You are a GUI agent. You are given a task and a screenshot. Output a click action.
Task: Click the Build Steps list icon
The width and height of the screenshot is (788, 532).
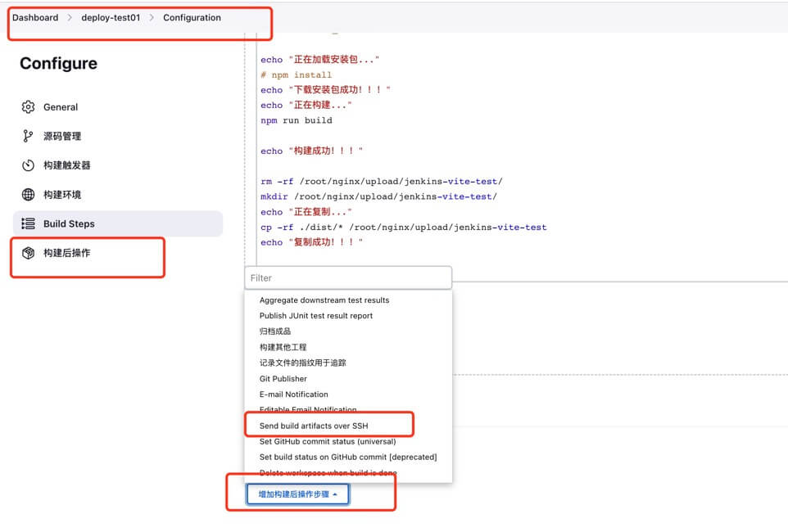[29, 223]
